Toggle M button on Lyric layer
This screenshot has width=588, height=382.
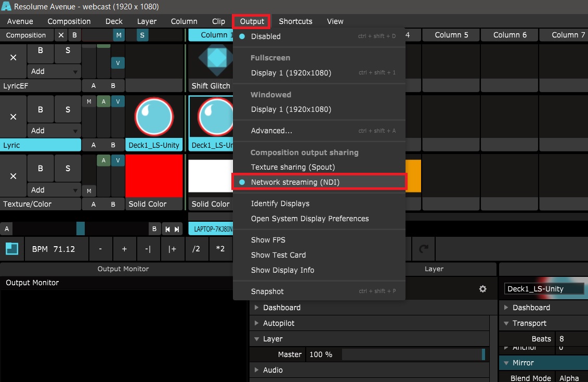89,101
